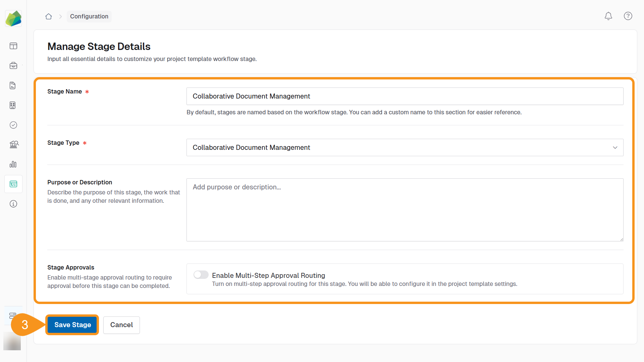Enable Multi-Step Approval Routing toggle
The image size is (644, 362).
[201, 275]
